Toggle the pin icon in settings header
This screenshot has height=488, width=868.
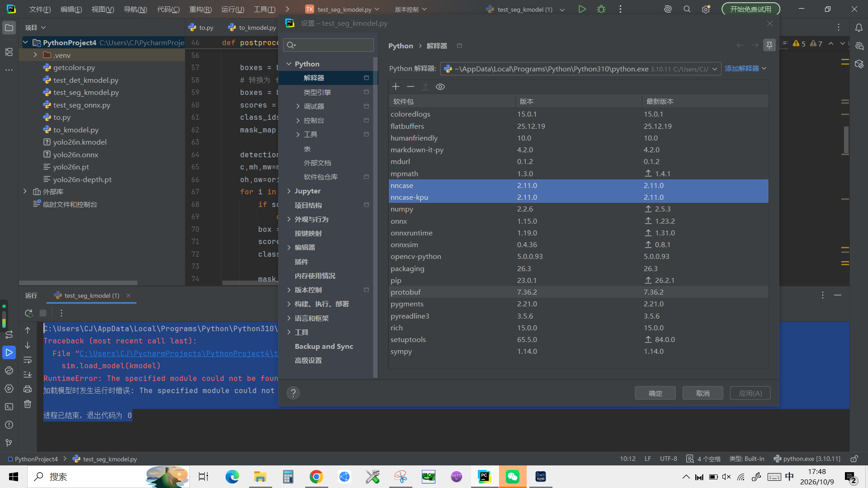(x=769, y=45)
